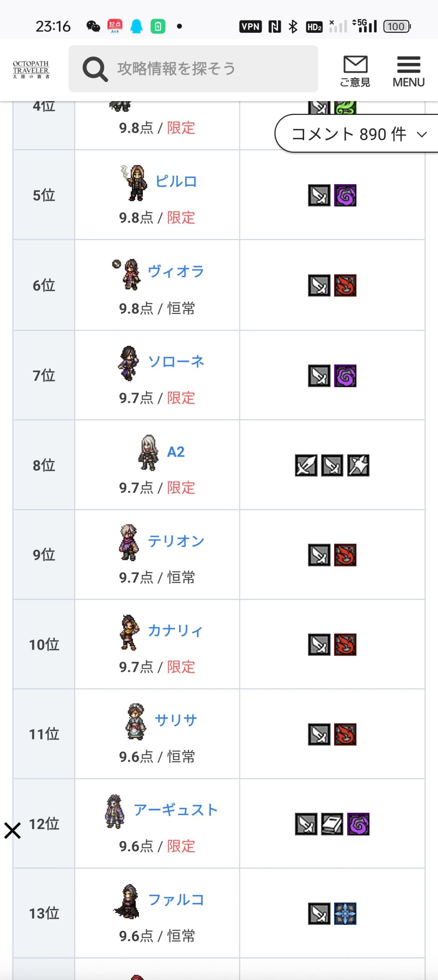Tap the ソローネ character sprite
This screenshot has width=438, height=980.
point(129,363)
